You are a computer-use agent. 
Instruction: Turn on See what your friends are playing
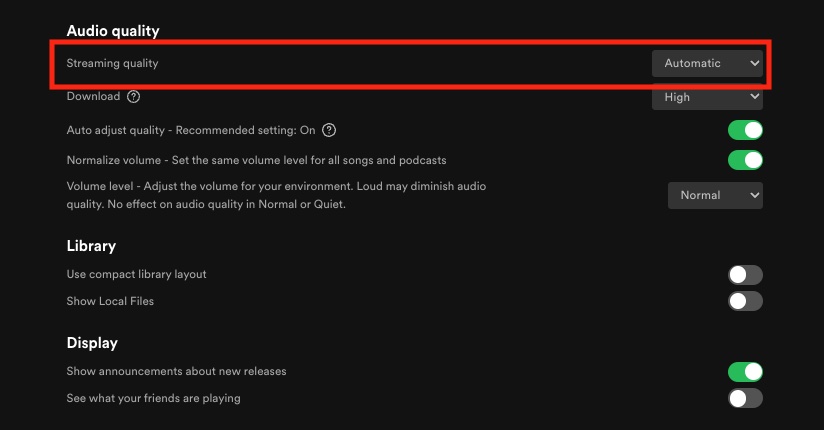click(745, 398)
